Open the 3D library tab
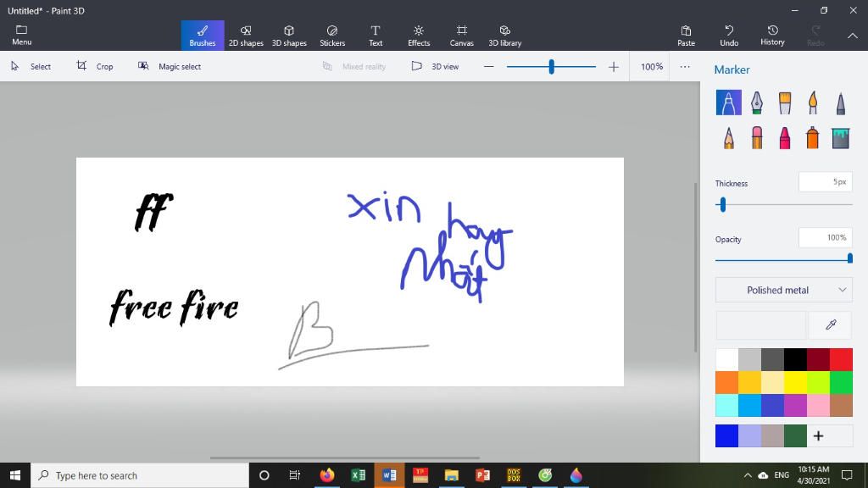Image resolution: width=868 pixels, height=488 pixels. click(x=505, y=36)
